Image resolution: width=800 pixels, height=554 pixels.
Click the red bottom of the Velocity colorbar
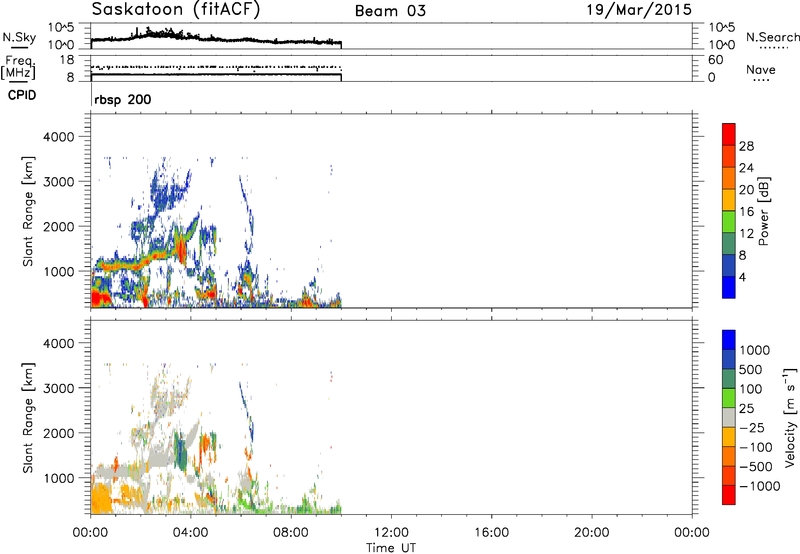[729, 495]
